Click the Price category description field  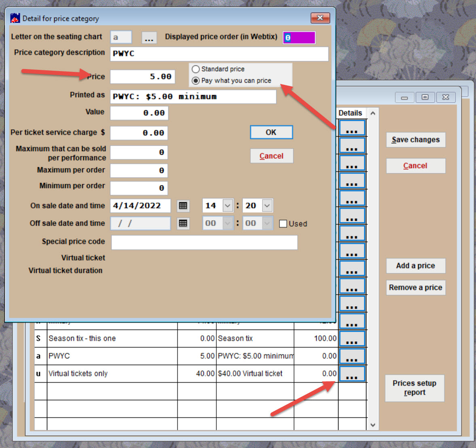click(x=219, y=54)
